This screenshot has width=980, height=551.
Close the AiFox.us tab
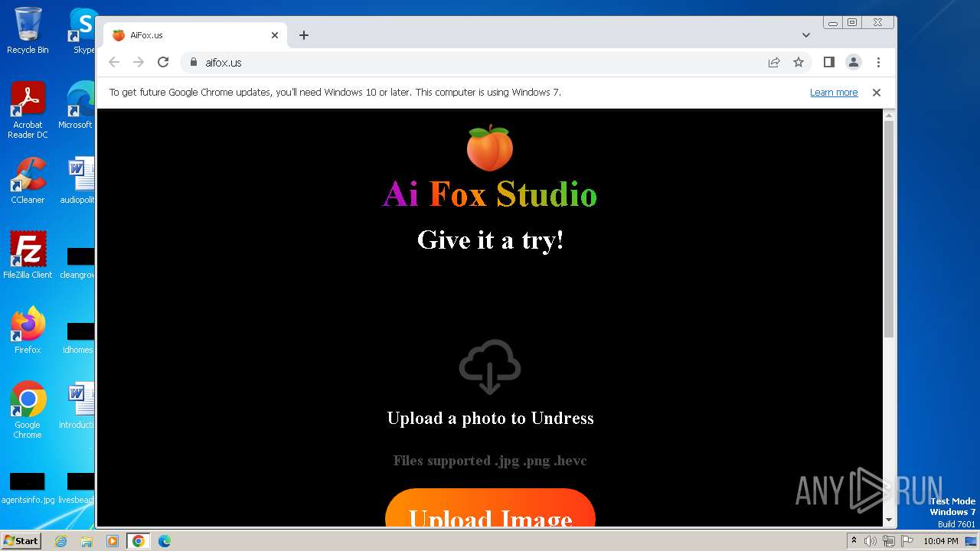point(275,35)
